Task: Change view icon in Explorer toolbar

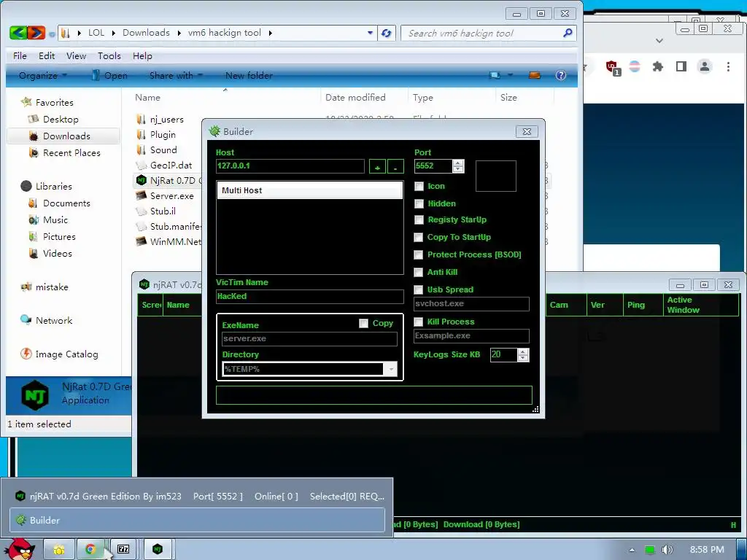Action: point(495,75)
